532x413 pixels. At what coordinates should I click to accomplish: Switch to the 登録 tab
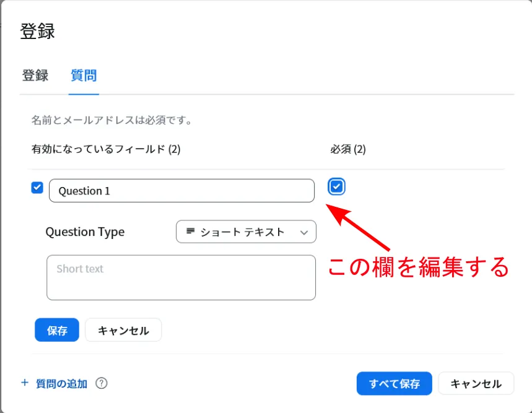click(35, 76)
